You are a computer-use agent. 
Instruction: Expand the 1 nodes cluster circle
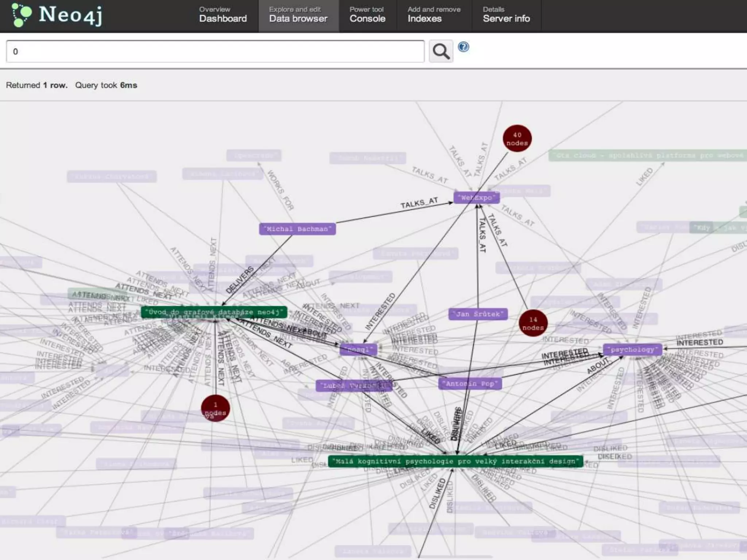point(215,408)
